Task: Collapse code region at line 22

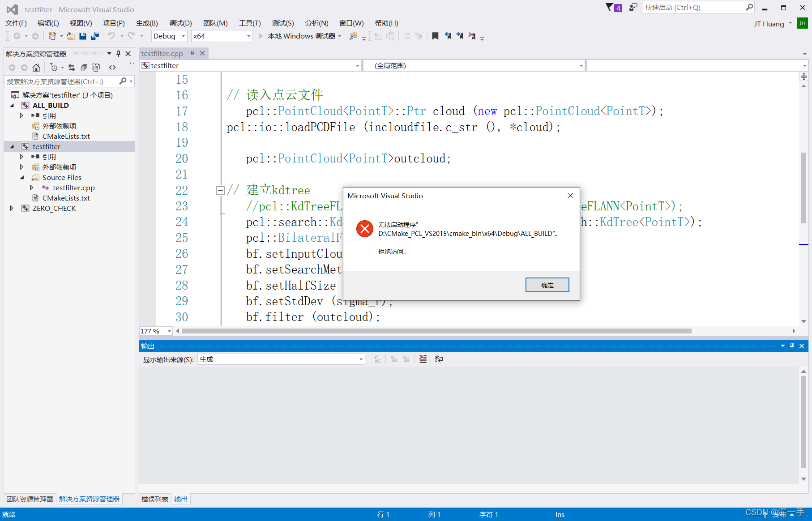Action: click(220, 191)
